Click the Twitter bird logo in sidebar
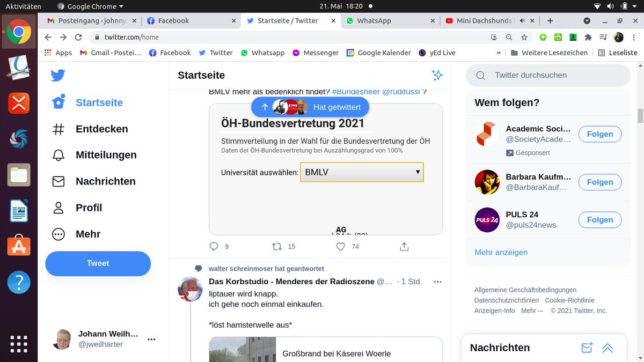Viewport: 644px width, 362px height. (58, 76)
